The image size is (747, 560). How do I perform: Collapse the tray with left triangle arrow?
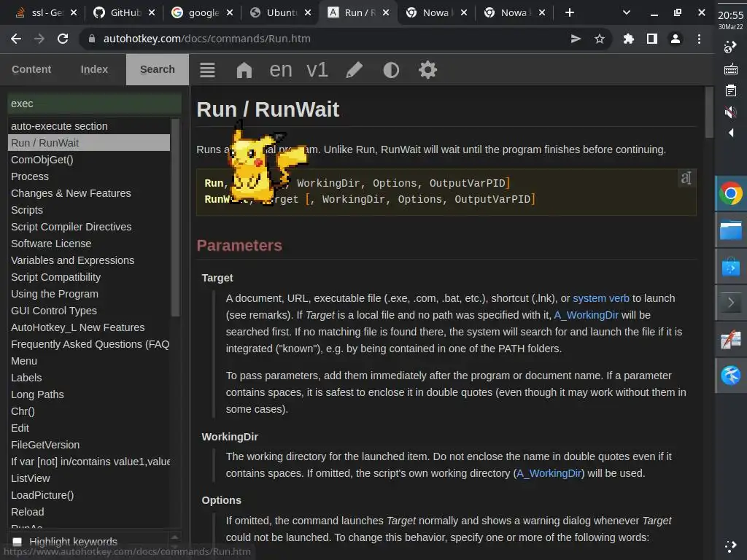click(731, 133)
